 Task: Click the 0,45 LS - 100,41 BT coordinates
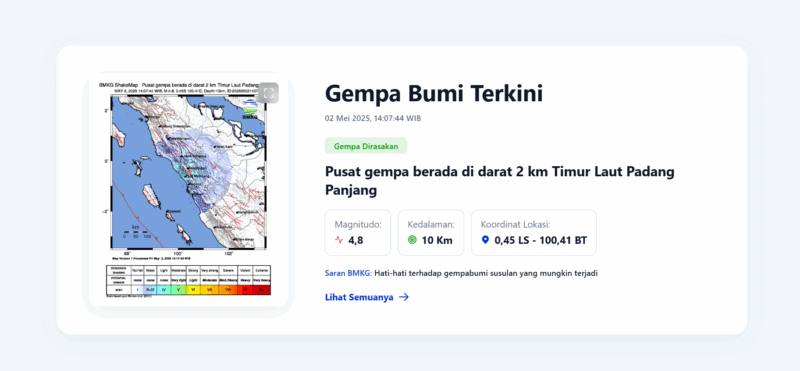coord(541,240)
